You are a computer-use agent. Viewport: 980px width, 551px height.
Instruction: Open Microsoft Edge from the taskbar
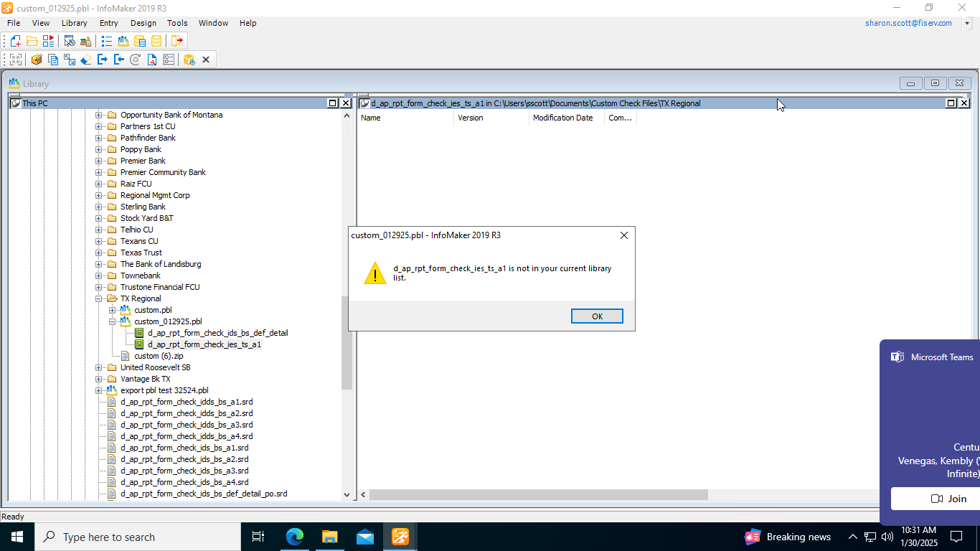pyautogui.click(x=294, y=537)
